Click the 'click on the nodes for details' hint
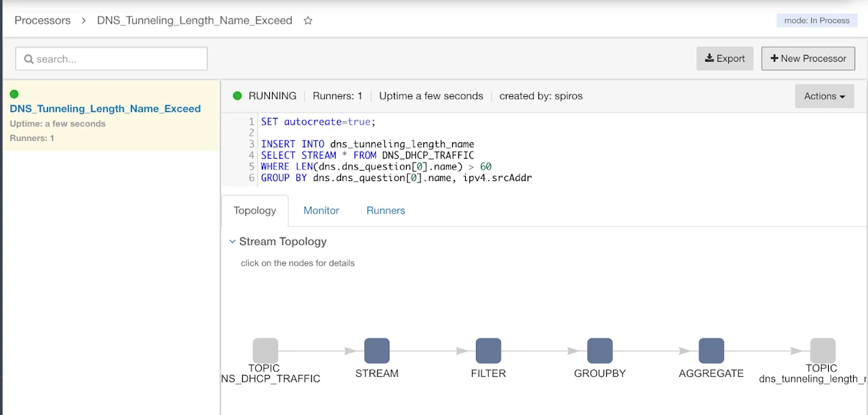 click(x=298, y=263)
